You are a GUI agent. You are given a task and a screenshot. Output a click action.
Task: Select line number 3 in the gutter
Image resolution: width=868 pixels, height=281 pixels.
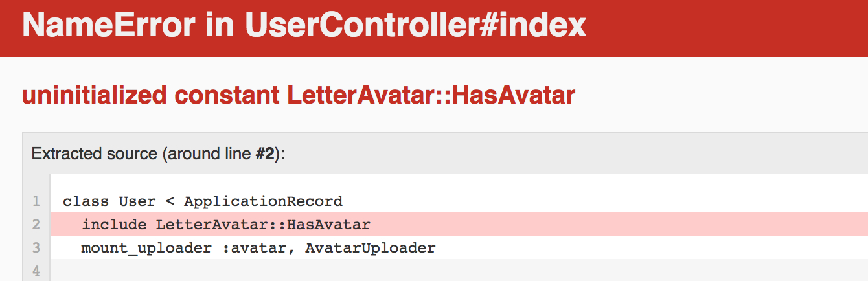[x=36, y=248]
